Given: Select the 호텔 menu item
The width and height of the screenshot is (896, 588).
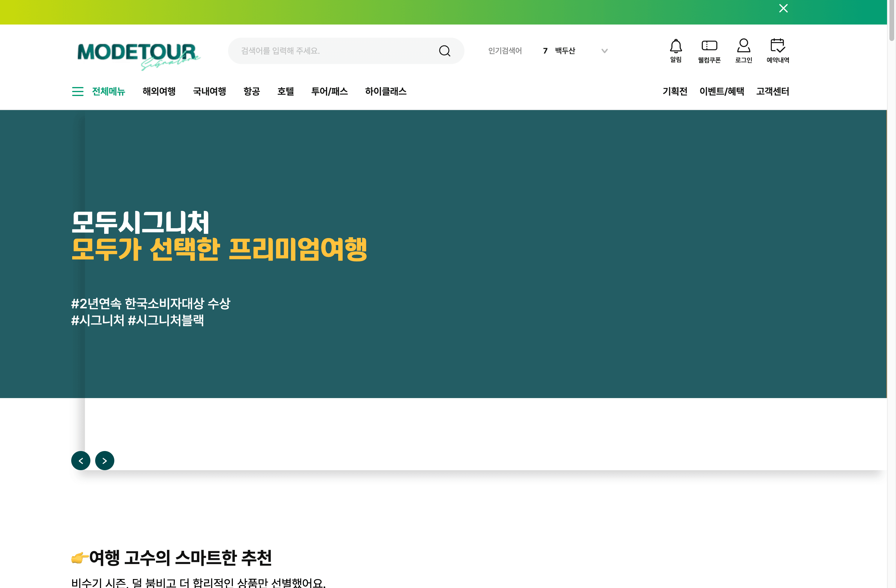Looking at the screenshot, I should tap(285, 92).
